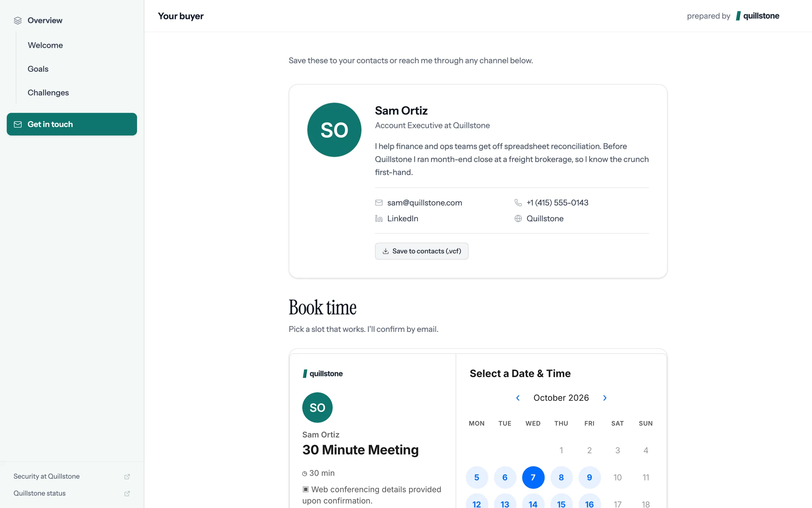
Task: Click the quillstone logo in the booking widget
Action: click(x=322, y=374)
